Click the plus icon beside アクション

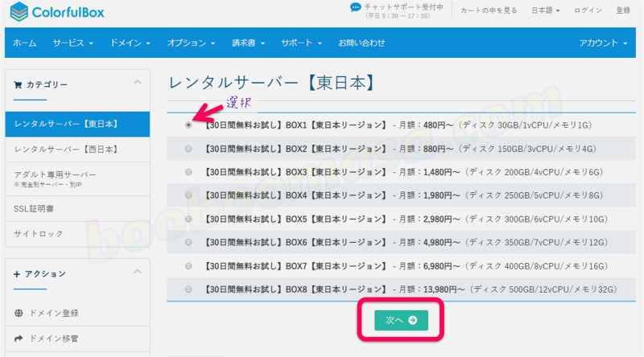pyautogui.click(x=17, y=274)
